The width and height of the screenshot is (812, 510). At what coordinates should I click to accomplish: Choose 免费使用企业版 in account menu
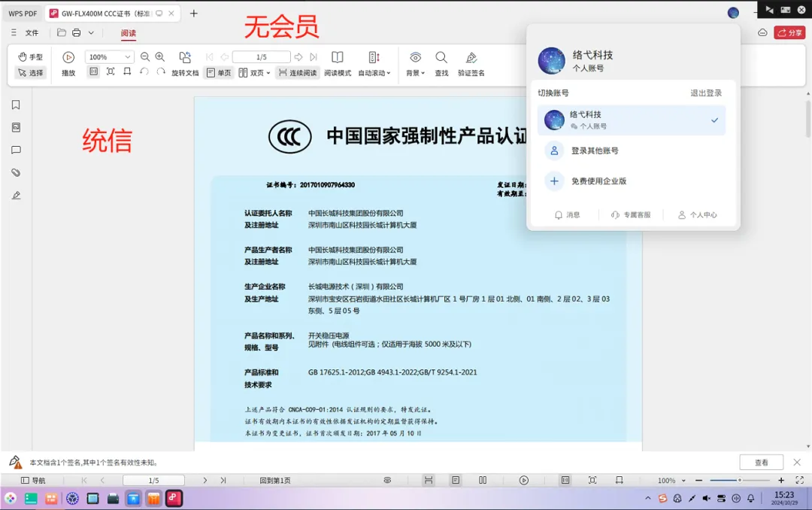tap(598, 181)
